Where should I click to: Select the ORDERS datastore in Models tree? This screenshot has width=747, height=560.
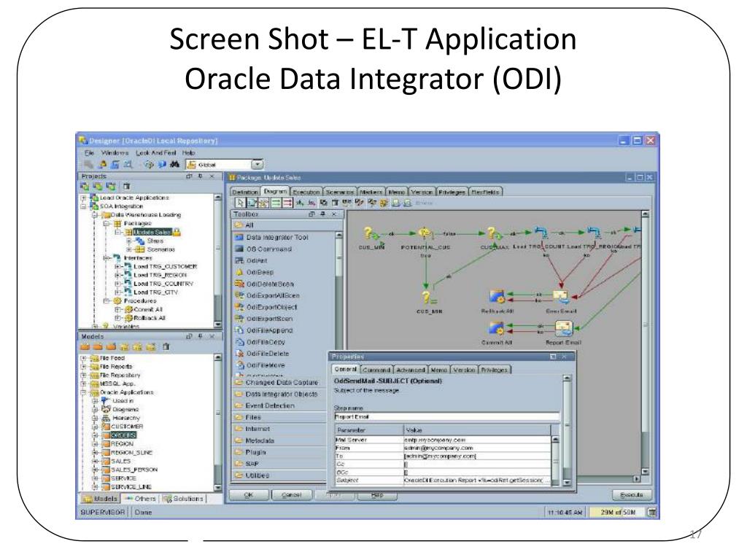coord(123,435)
